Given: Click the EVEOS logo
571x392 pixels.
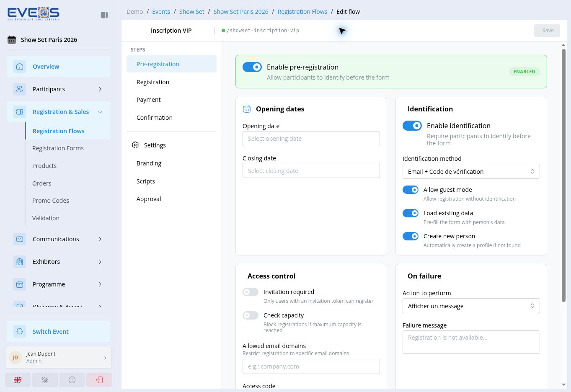Looking at the screenshot, I should pyautogui.click(x=34, y=14).
